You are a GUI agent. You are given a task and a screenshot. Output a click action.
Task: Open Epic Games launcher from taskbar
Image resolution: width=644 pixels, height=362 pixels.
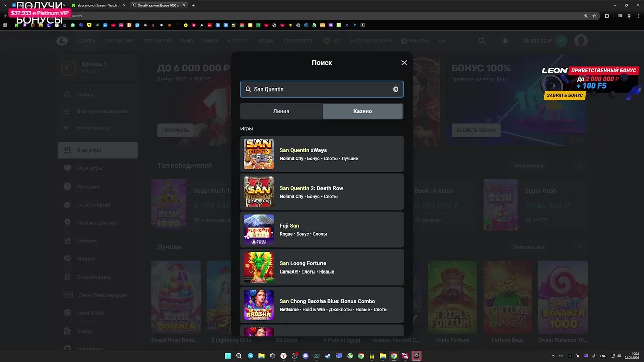point(416,356)
